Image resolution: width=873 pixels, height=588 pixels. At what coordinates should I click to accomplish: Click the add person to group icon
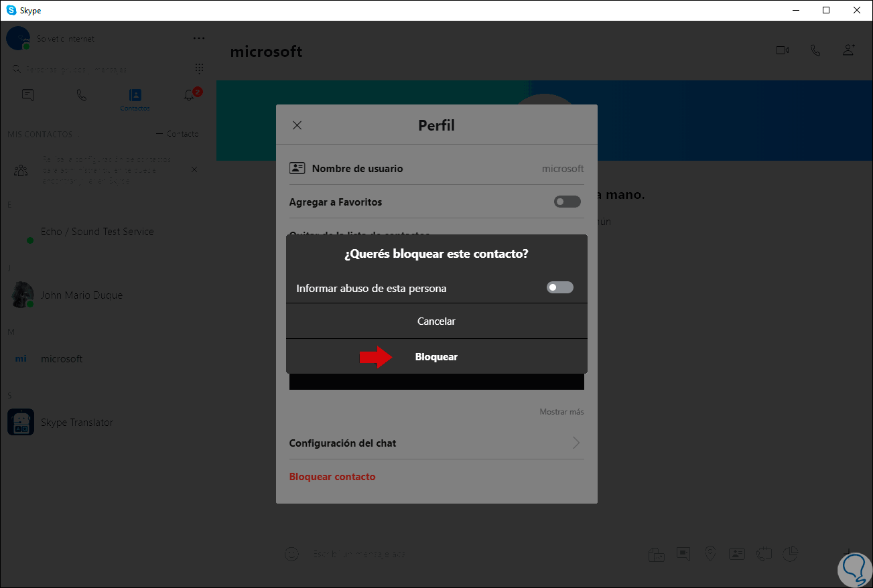pyautogui.click(x=849, y=50)
